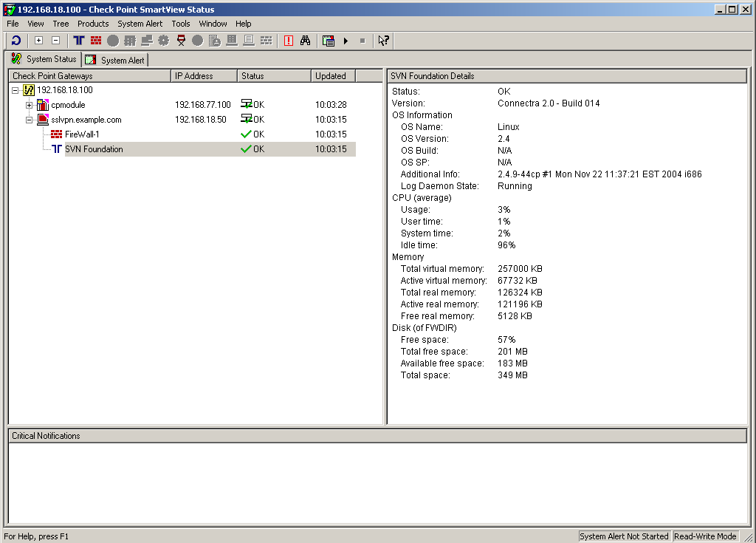
Task: Open the System Alert menu
Action: [x=140, y=24]
